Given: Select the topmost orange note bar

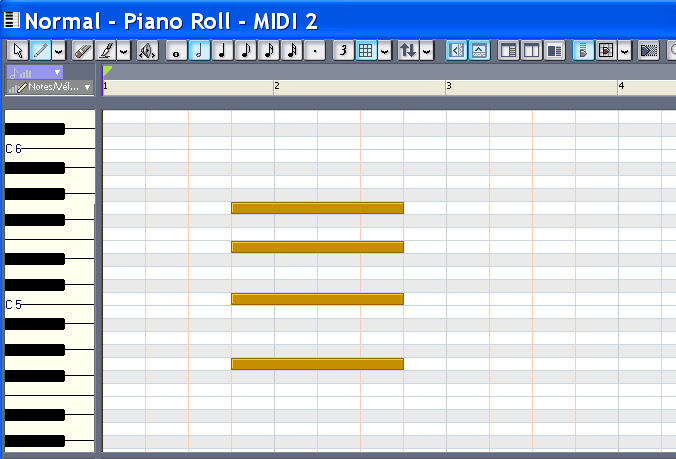Looking at the screenshot, I should tap(317, 208).
